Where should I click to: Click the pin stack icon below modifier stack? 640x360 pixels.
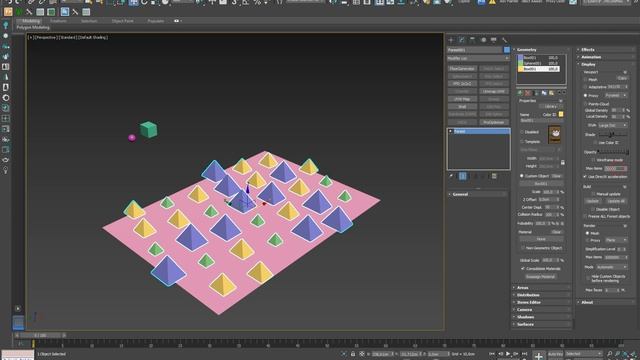click(x=451, y=176)
